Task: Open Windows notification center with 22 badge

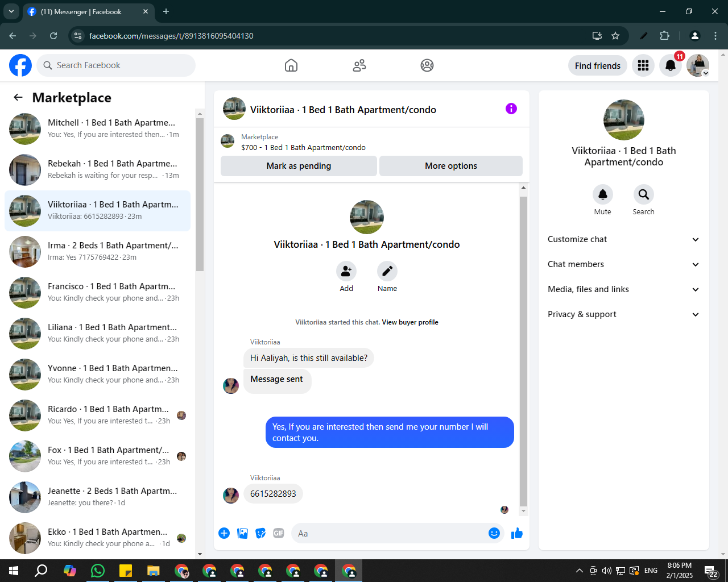Action: pyautogui.click(x=712, y=571)
